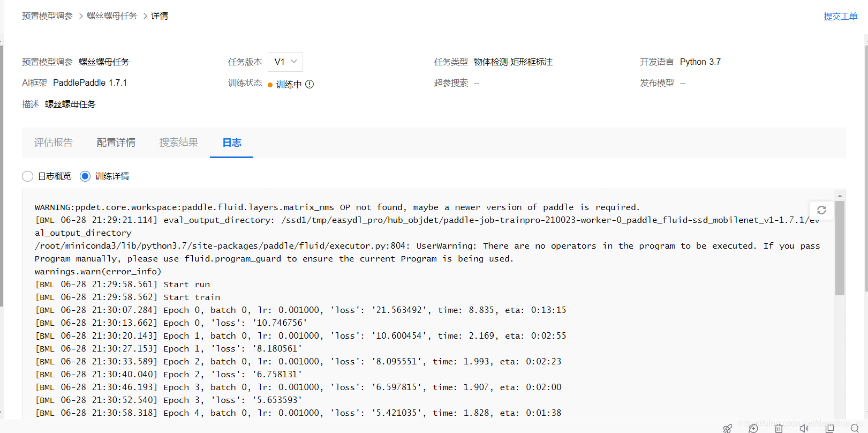Click the log line with loss 5.653593
The width and height of the screenshot is (868, 433).
point(169,400)
